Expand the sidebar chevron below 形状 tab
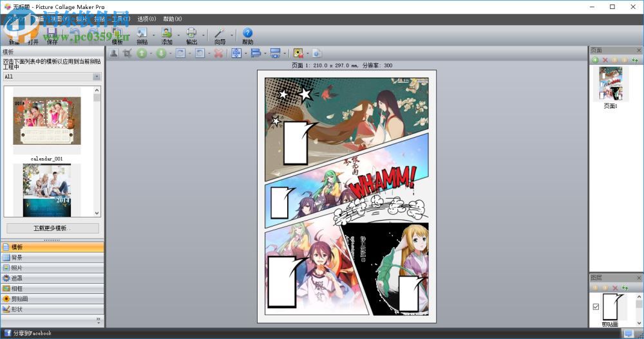The height and width of the screenshot is (339, 644). click(x=98, y=320)
